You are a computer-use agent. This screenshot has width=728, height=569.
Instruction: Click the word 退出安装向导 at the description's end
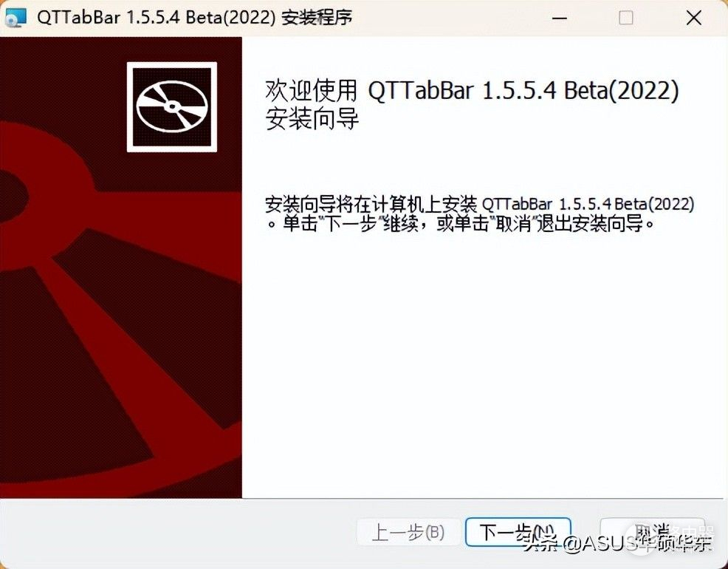590,224
